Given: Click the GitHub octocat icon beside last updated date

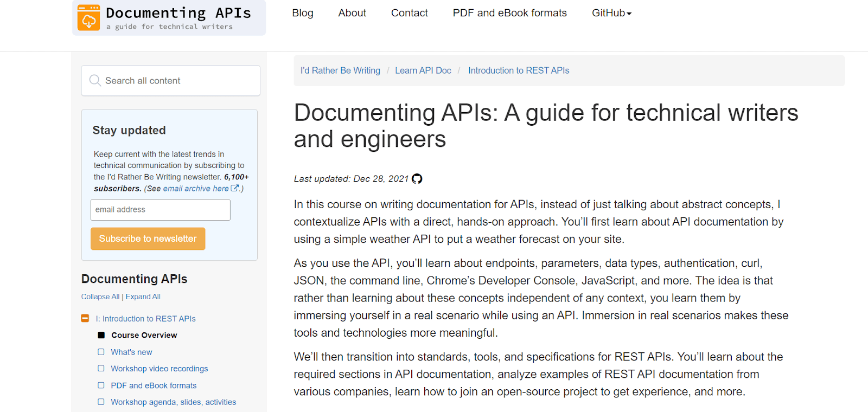Looking at the screenshot, I should pyautogui.click(x=417, y=179).
